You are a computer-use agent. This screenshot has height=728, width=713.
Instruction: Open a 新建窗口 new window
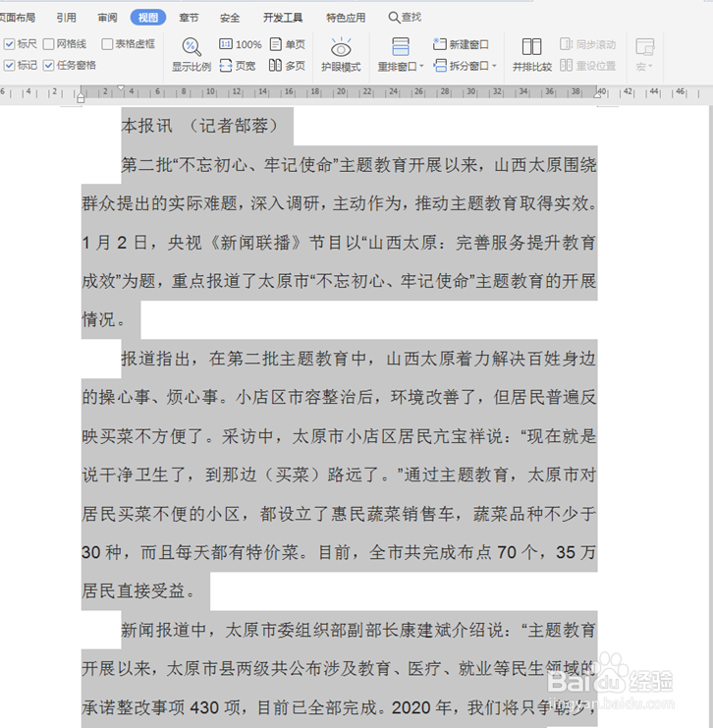point(461,44)
